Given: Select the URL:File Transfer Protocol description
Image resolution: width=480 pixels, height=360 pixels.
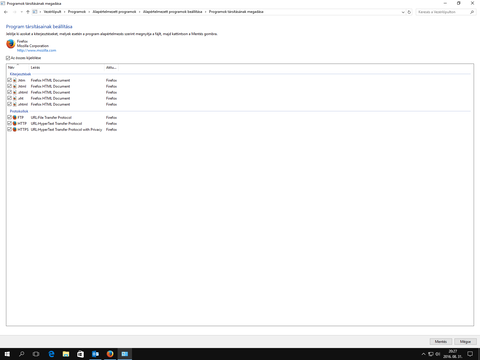Looking at the screenshot, I should point(51,117).
